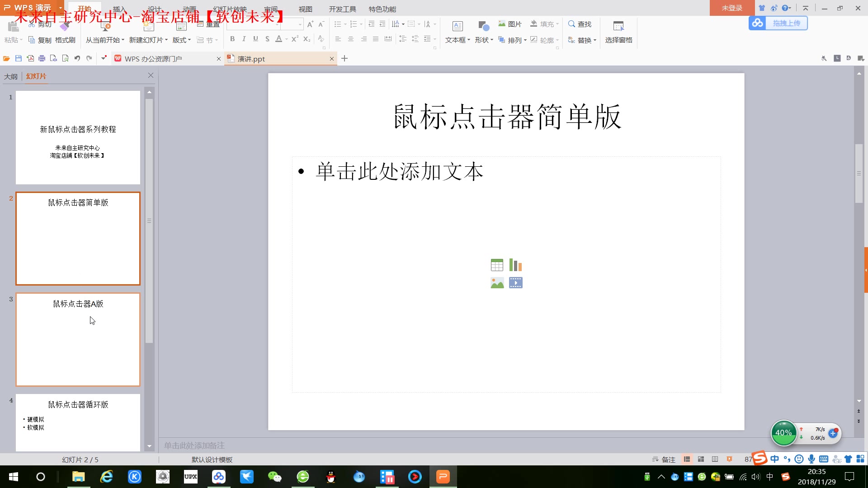868x488 pixels.
Task: Switch to slide sorter view in status bar
Action: coord(701,459)
